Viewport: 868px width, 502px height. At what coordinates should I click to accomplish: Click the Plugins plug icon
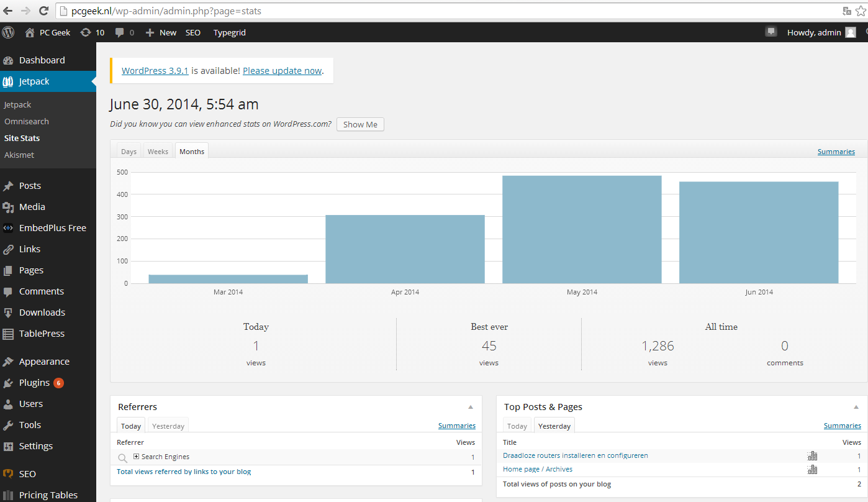[x=8, y=383]
